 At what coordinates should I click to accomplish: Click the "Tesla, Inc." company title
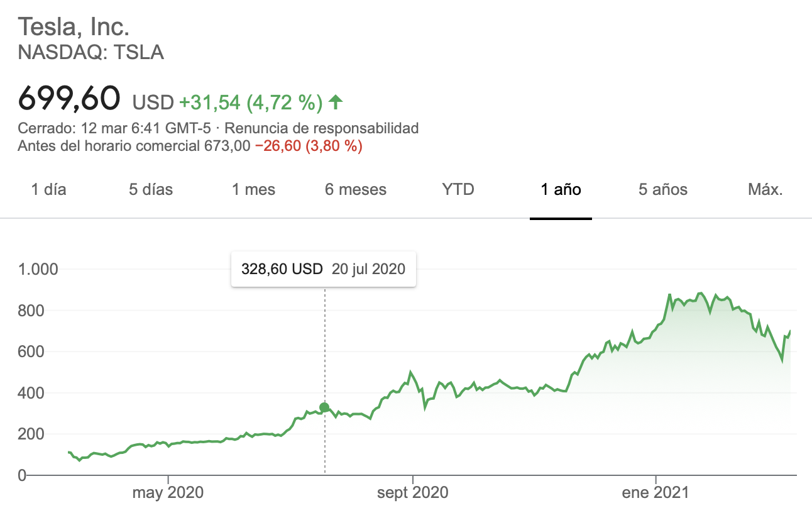[x=74, y=27]
